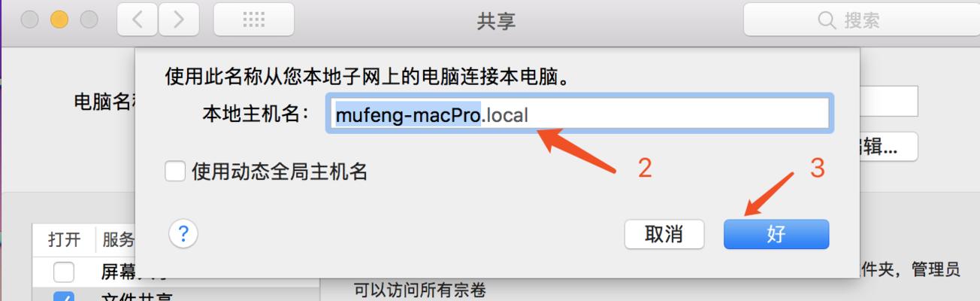Confirm with the blue 好 button

(776, 234)
